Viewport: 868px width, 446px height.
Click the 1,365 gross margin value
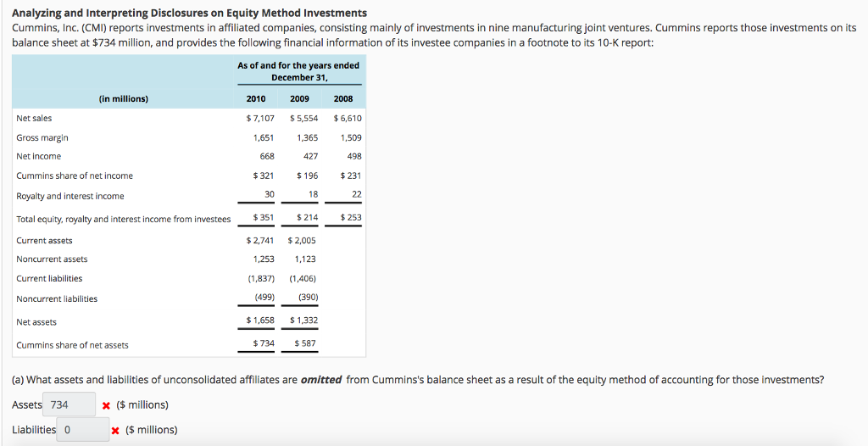pos(307,137)
